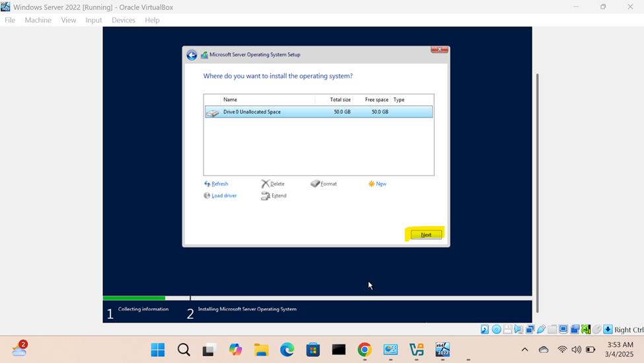This screenshot has height=363, width=644.
Task: Open the Input menu
Action: click(94, 20)
